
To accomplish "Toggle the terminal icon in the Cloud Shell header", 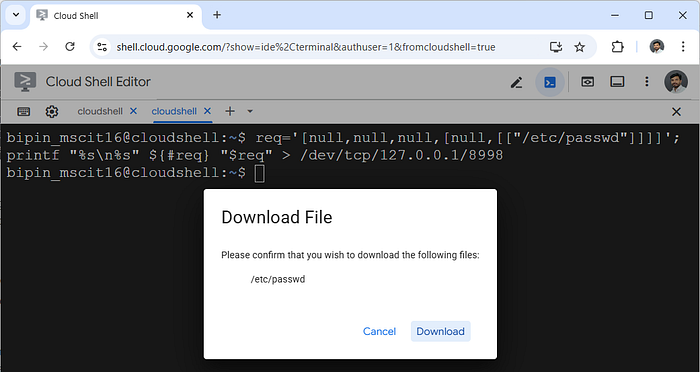I will 550,82.
